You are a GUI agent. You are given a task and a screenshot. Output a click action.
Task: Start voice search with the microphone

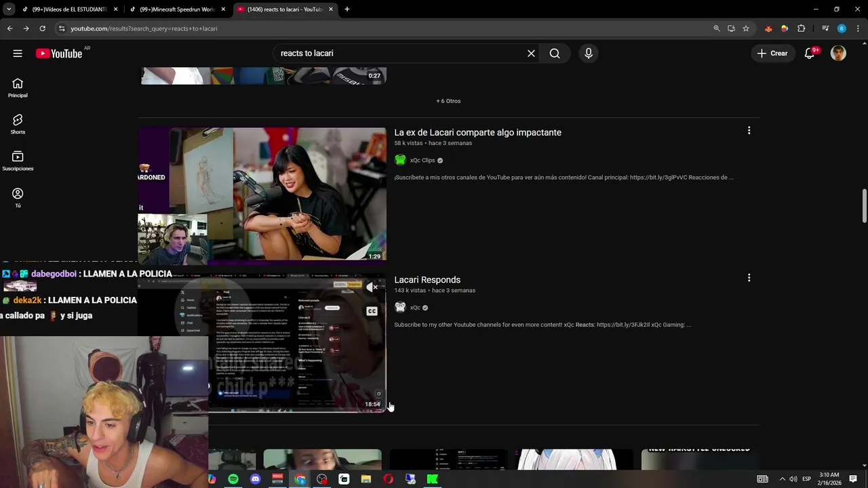pyautogui.click(x=588, y=54)
